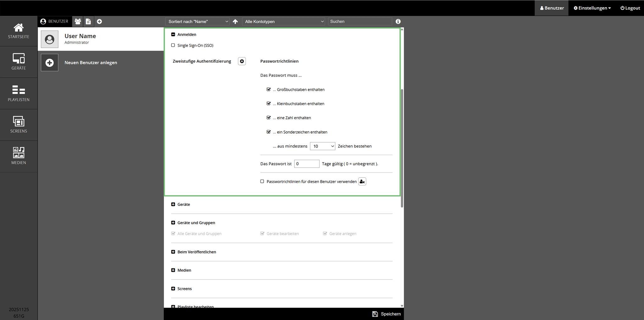
Task: Open the Playlisten section
Action: [x=19, y=93]
